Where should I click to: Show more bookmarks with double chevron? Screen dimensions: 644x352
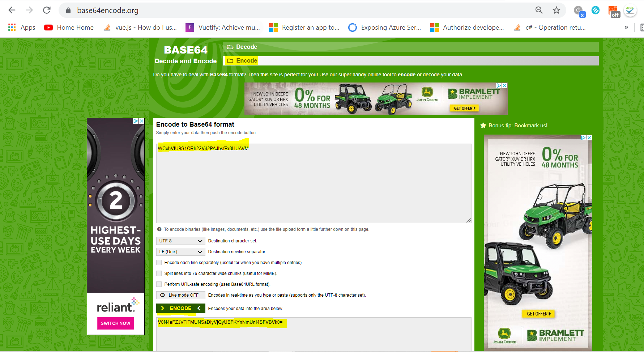click(x=626, y=27)
